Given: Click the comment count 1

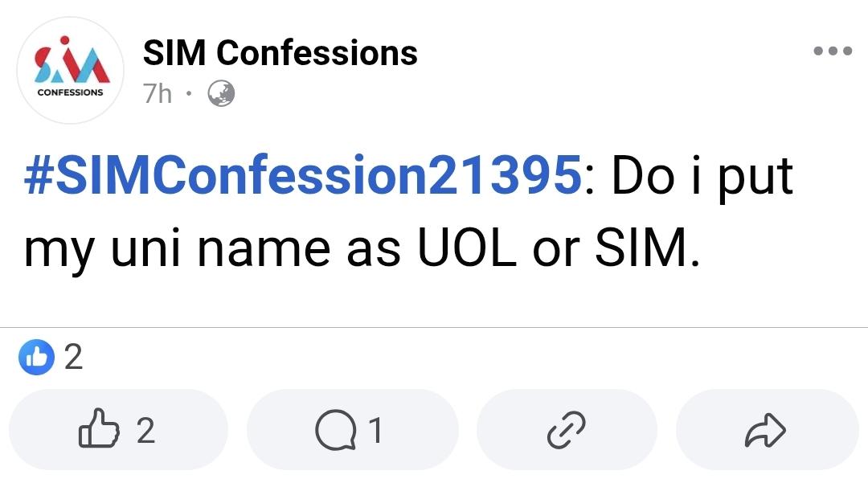Looking at the screenshot, I should coord(374,431).
